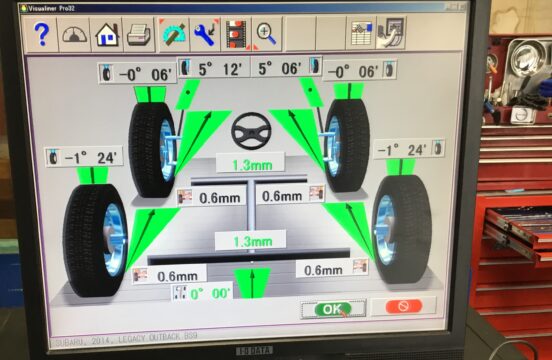552x360 pixels.
Task: Select rear right toe 0.6mm value
Action: (x=332, y=270)
